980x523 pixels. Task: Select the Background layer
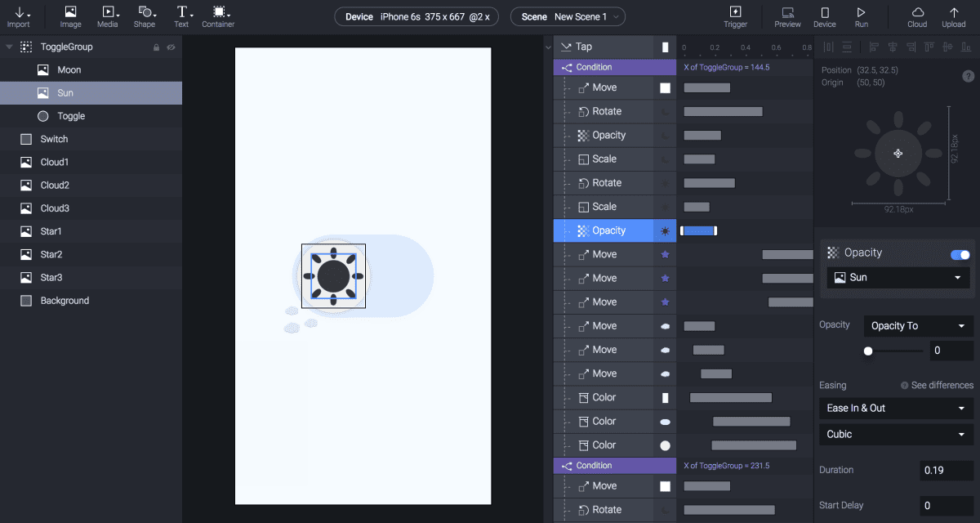[91, 301]
